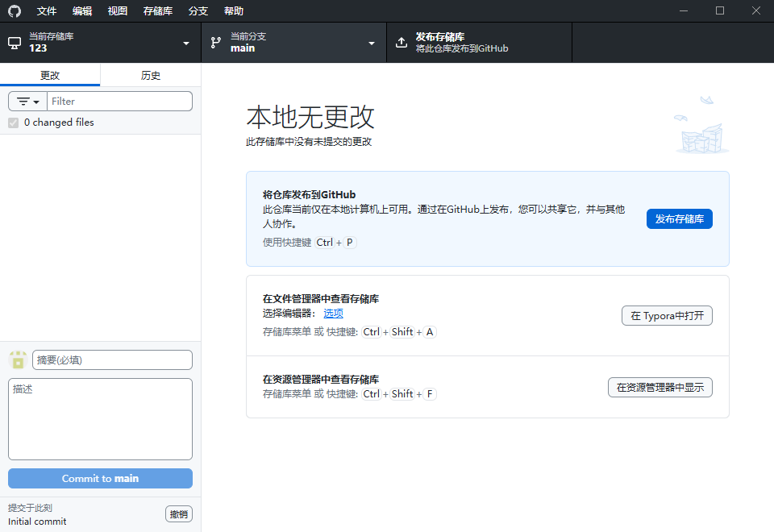Click the avatar icon beside the summary field
This screenshot has width=774, height=532.
[17, 360]
